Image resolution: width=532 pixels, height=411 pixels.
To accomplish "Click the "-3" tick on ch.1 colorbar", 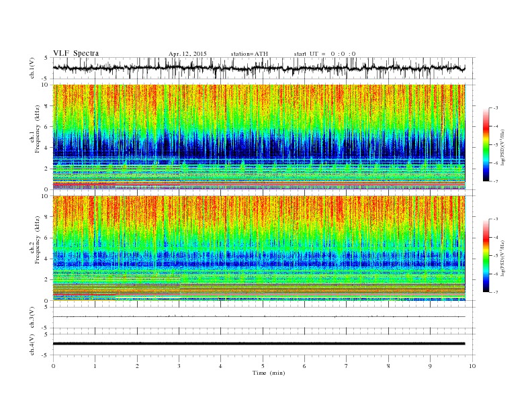I will (496, 108).
